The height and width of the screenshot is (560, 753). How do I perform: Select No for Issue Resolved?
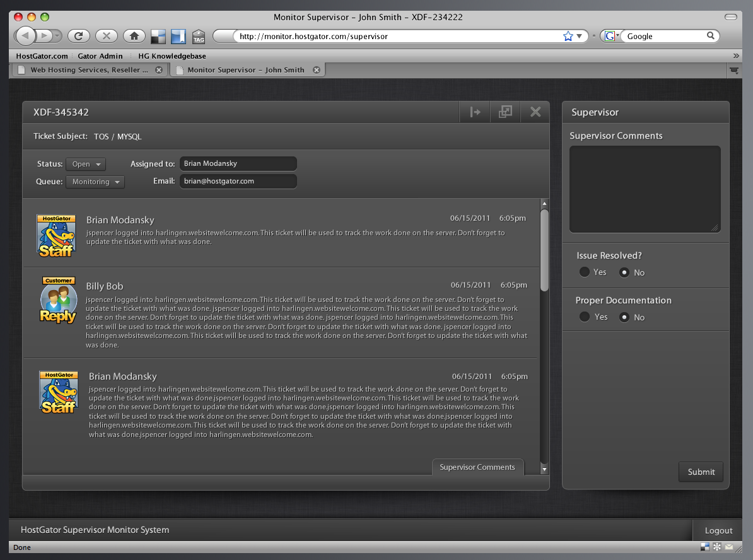point(624,272)
